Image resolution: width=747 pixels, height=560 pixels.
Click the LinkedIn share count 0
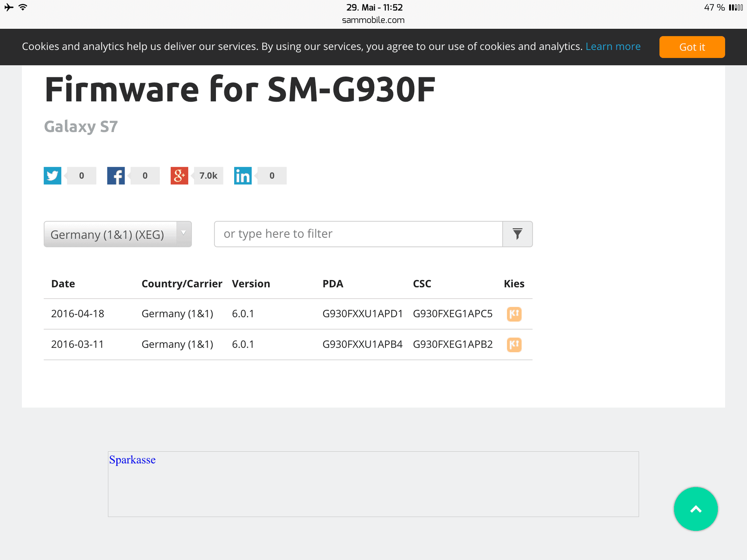pyautogui.click(x=272, y=176)
